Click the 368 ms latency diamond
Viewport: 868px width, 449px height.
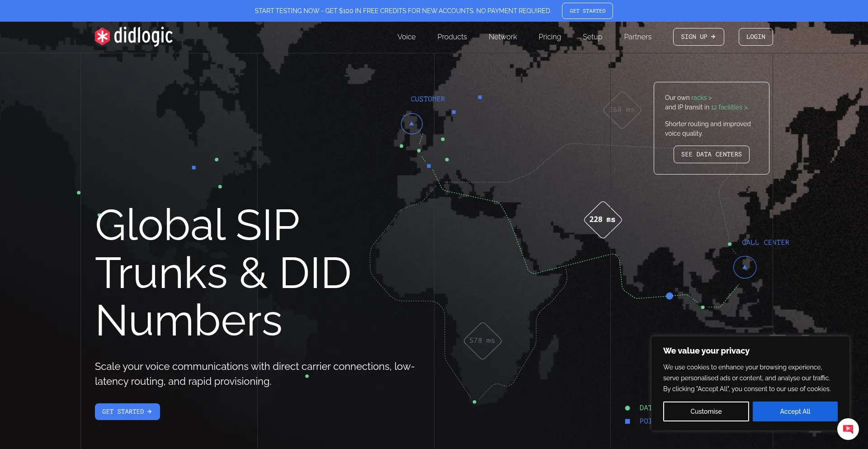coord(622,110)
